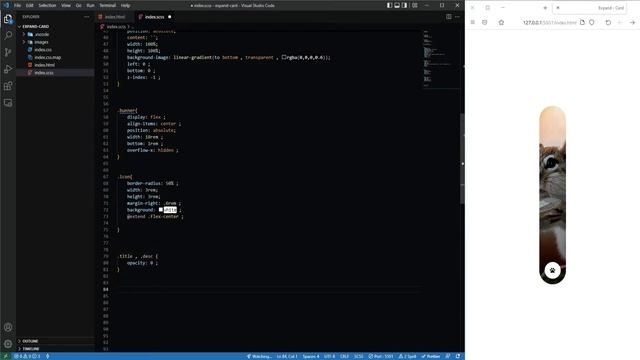Viewport: 640px width, 360px height.
Task: Click the remote window indicator in the status bar
Action: [5, 356]
